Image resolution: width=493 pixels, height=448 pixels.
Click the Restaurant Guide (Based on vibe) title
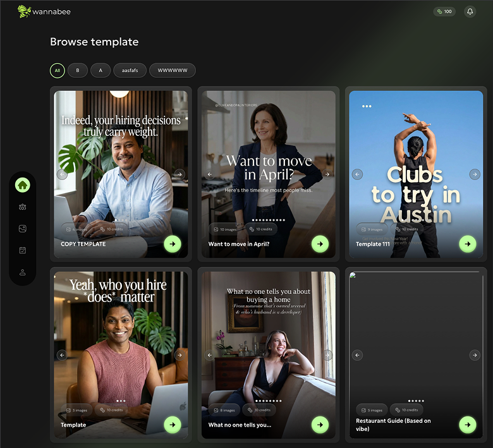tap(393, 425)
